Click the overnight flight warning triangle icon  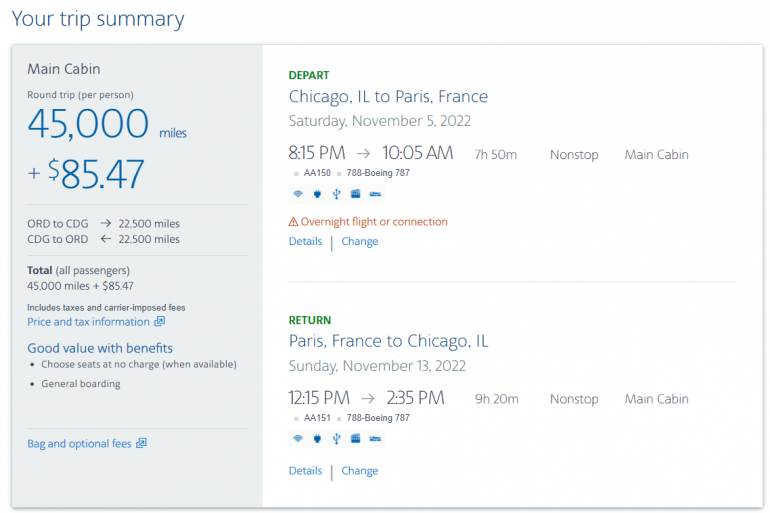(x=294, y=222)
